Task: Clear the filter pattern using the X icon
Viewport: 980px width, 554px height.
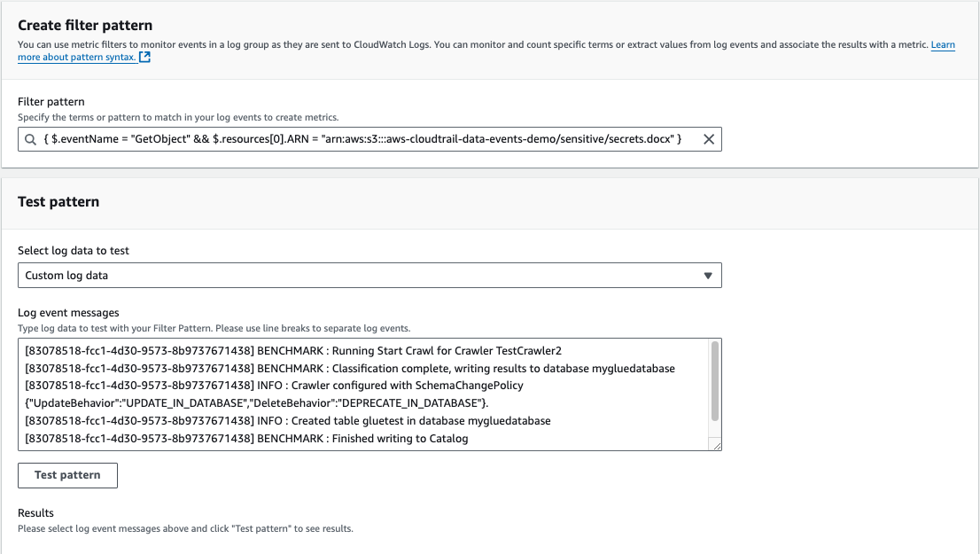Action: (x=708, y=138)
